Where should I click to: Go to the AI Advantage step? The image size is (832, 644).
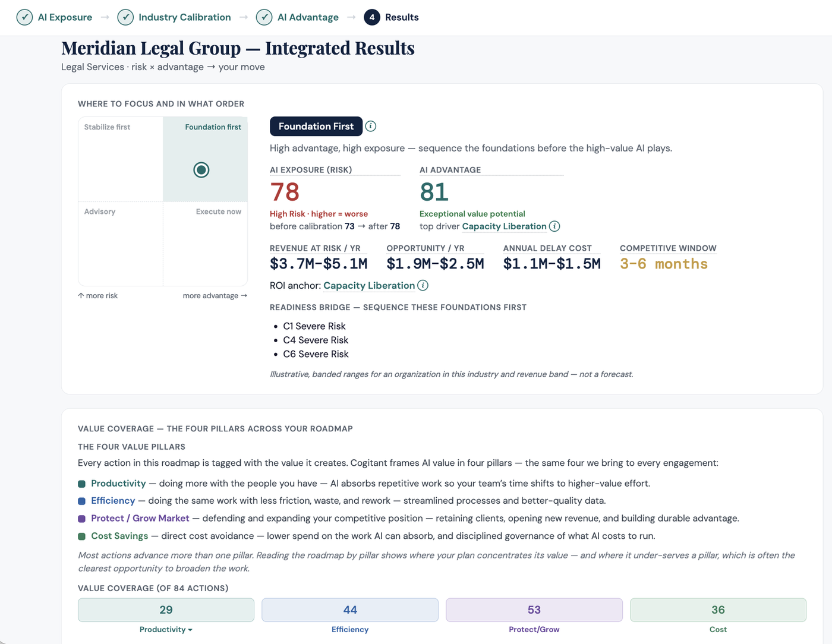pyautogui.click(x=297, y=17)
